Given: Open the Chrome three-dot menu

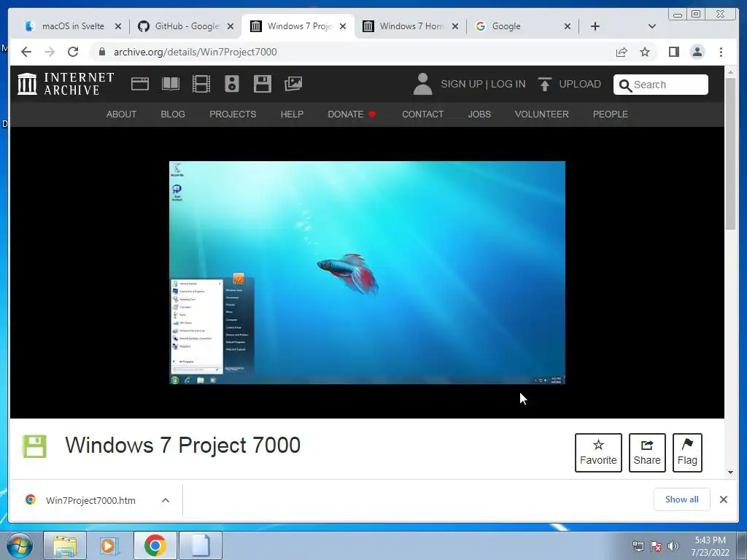Looking at the screenshot, I should (x=721, y=52).
